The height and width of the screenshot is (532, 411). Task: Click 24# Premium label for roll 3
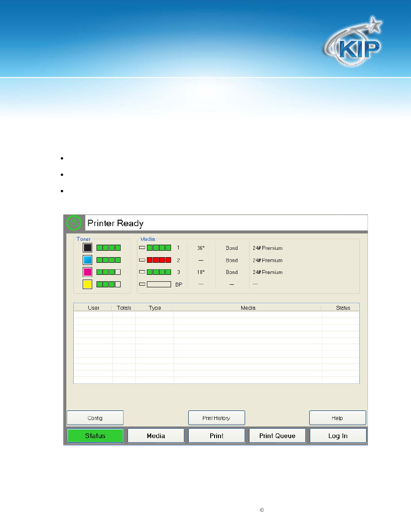click(268, 272)
